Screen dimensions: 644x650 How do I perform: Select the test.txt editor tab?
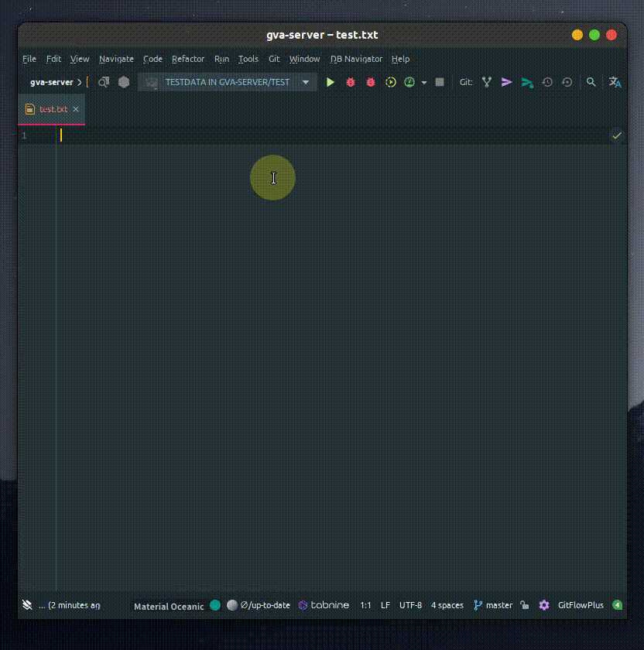(53, 109)
